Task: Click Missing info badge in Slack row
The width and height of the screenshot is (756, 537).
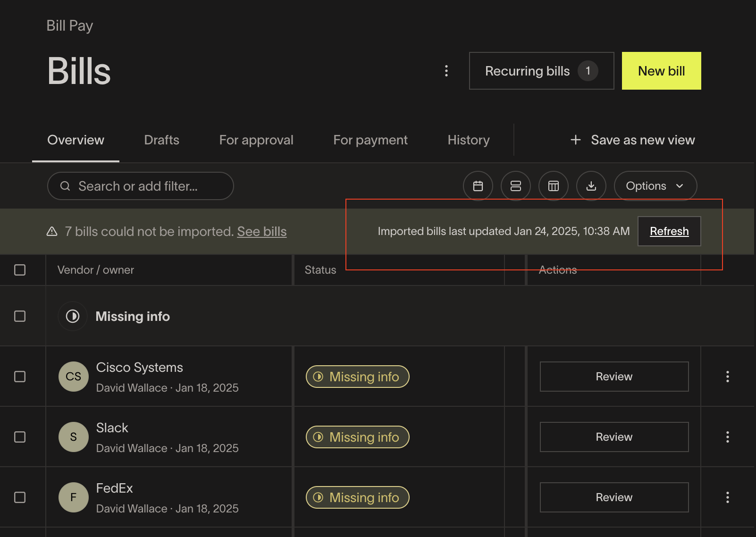Action: pos(358,437)
